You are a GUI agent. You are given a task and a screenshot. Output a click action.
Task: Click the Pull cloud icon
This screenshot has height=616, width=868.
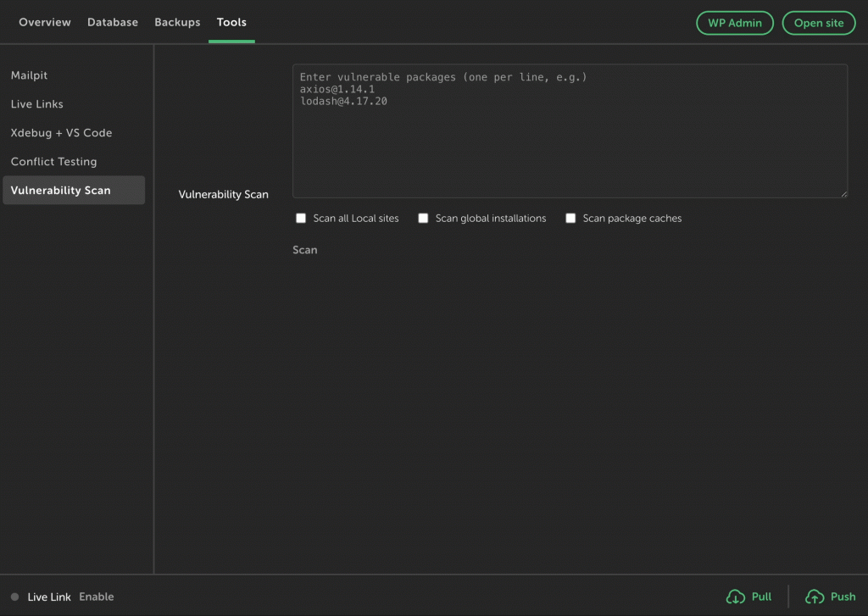[x=734, y=597]
